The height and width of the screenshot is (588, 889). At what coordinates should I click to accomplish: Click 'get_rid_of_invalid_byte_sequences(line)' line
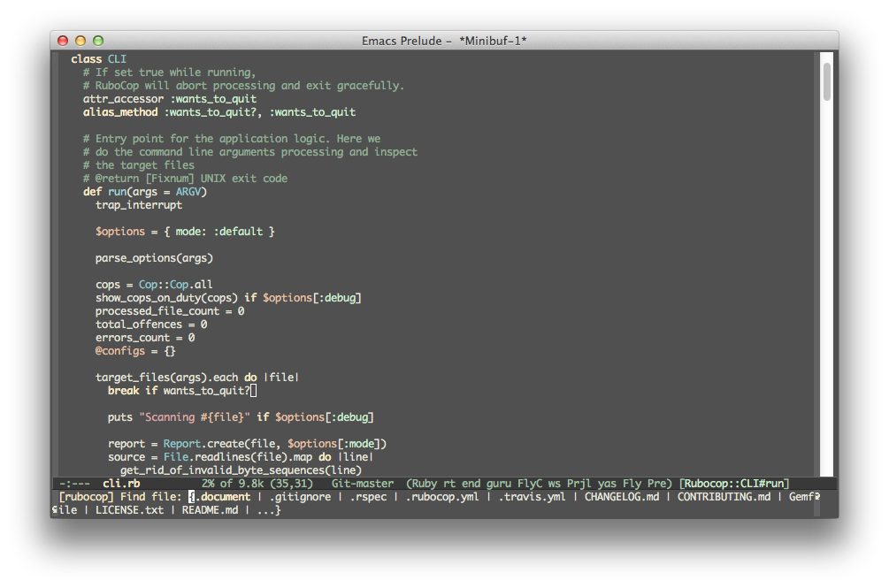pyautogui.click(x=241, y=470)
